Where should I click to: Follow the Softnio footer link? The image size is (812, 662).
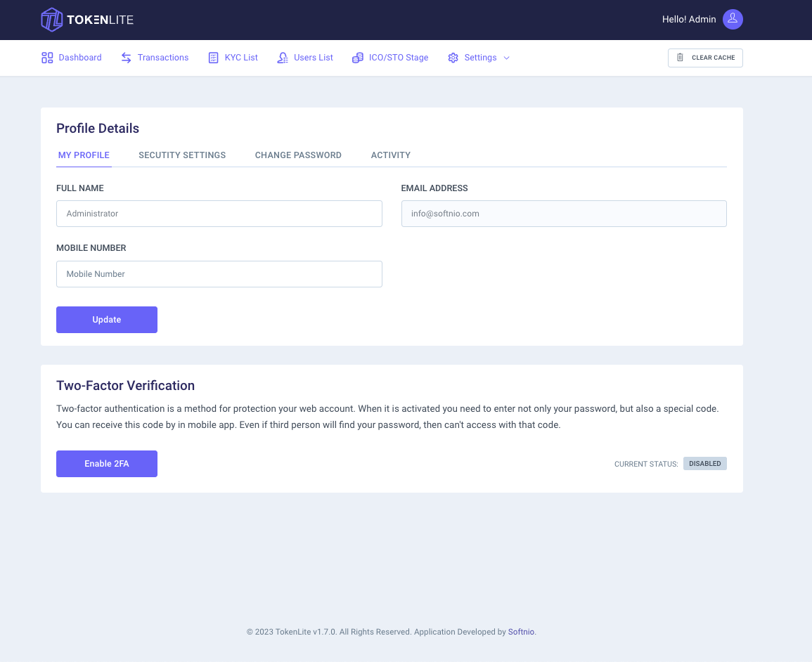tap(521, 632)
